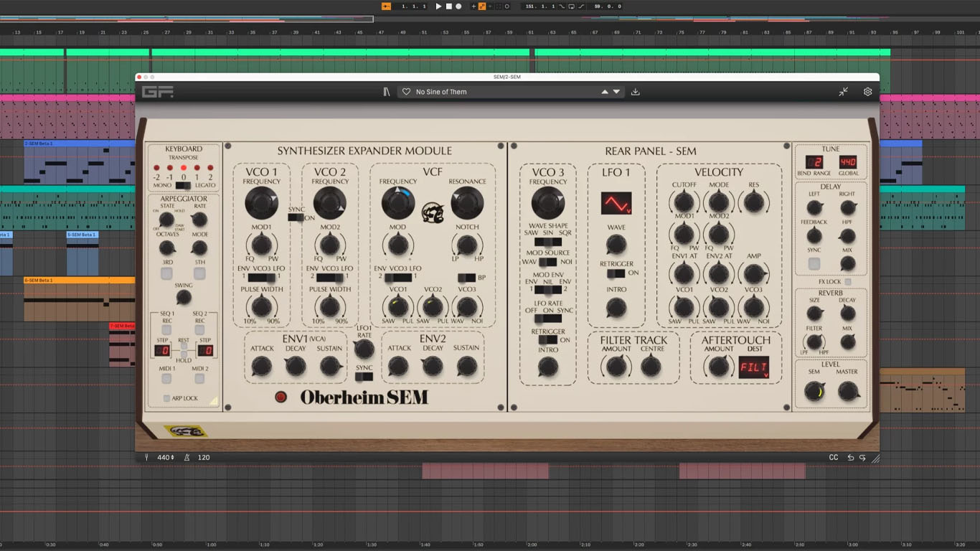Open Aftertouch DEST FILT dropdown
Viewport: 980px width, 551px height.
[x=753, y=367]
